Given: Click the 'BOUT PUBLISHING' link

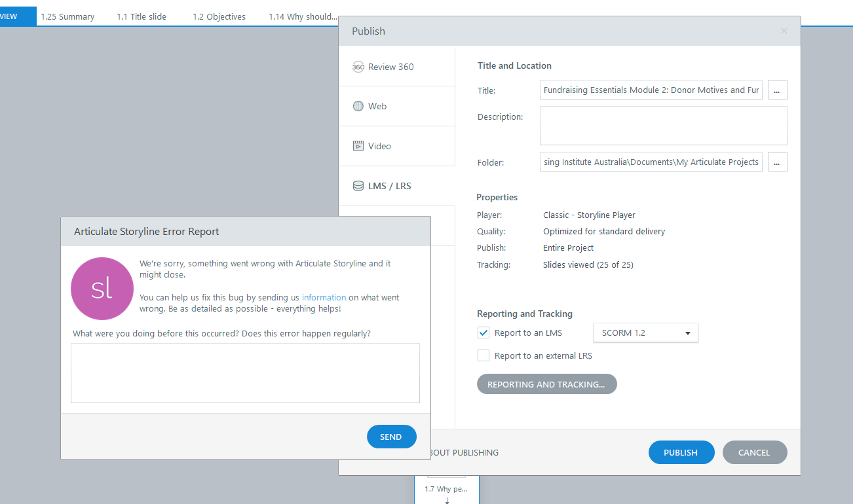Looking at the screenshot, I should pyautogui.click(x=464, y=452).
